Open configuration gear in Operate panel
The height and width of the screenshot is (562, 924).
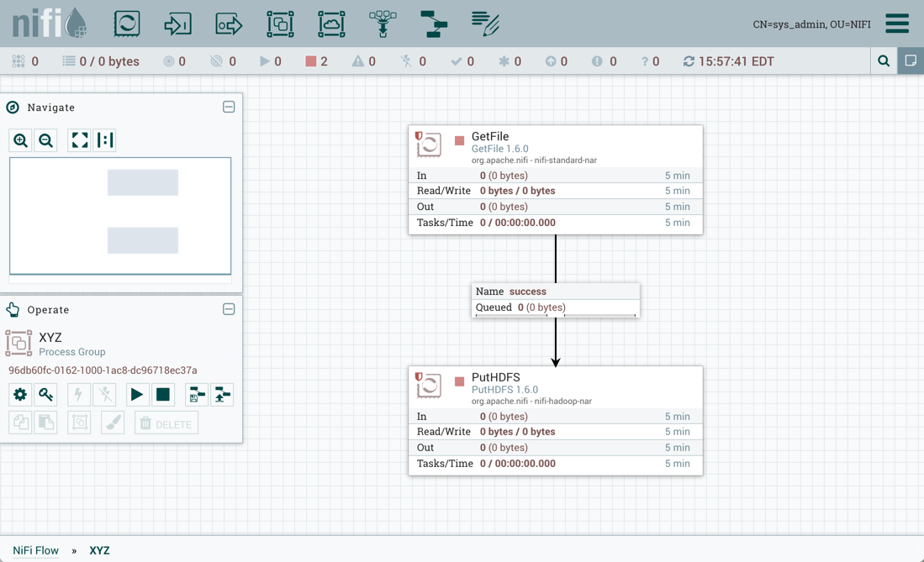click(20, 395)
